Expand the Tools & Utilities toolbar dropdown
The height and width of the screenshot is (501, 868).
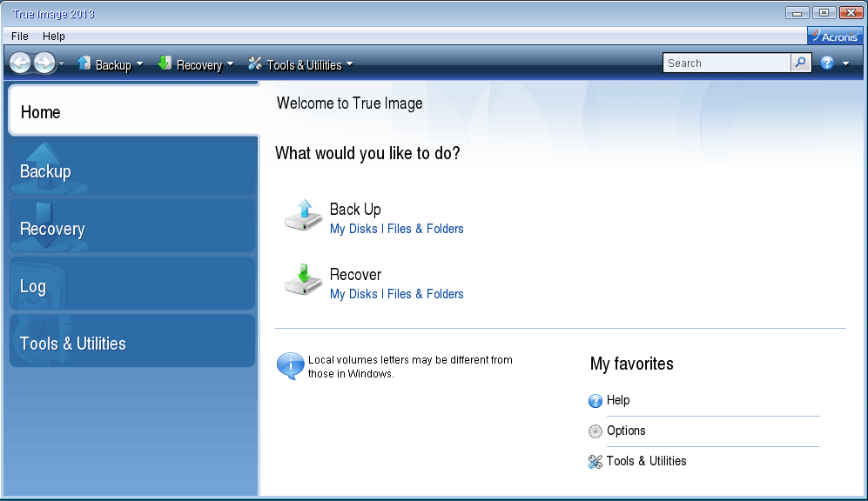coord(349,64)
